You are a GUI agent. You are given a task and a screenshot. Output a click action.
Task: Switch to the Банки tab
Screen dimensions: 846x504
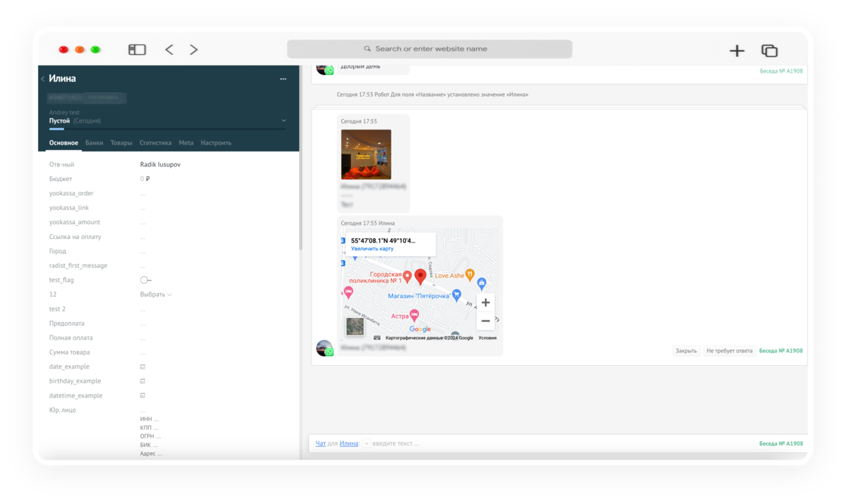(x=94, y=142)
